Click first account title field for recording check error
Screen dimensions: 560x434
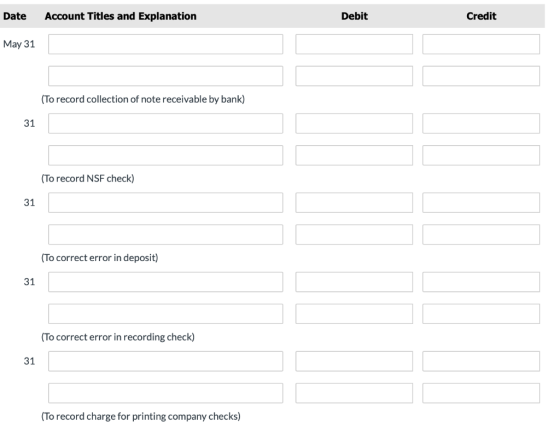(165, 282)
